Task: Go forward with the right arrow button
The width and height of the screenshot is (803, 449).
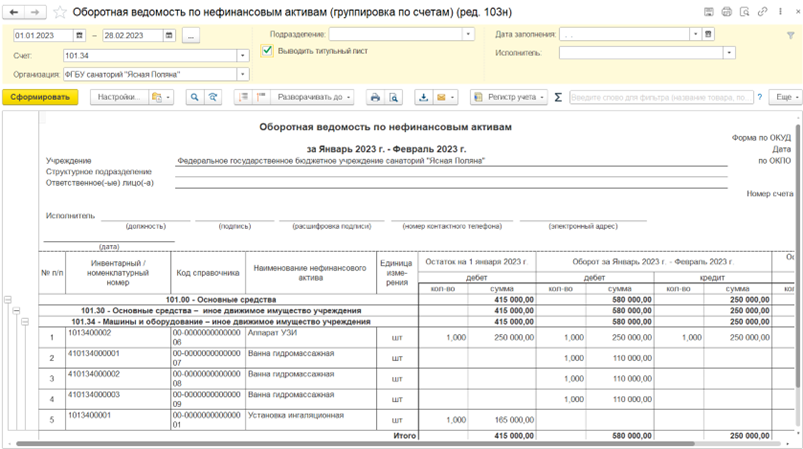Action: tap(35, 12)
